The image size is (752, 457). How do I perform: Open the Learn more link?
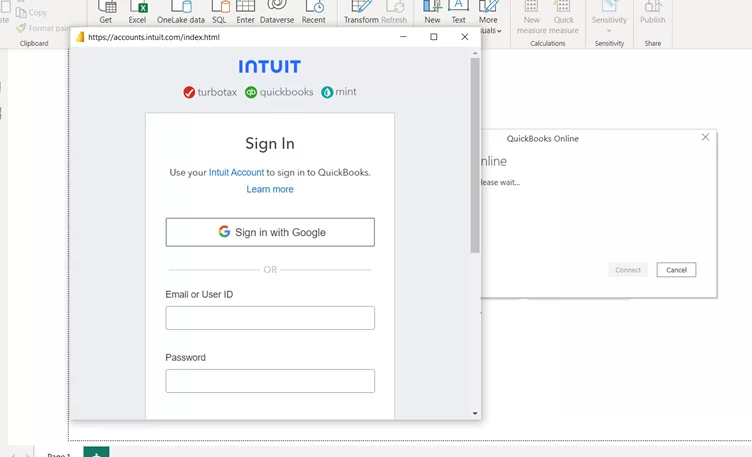[x=270, y=189]
